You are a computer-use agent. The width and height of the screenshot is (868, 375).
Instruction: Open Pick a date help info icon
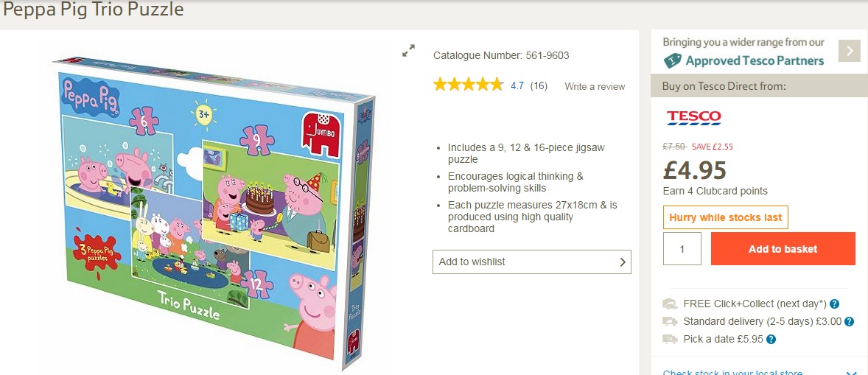pyautogui.click(x=771, y=339)
